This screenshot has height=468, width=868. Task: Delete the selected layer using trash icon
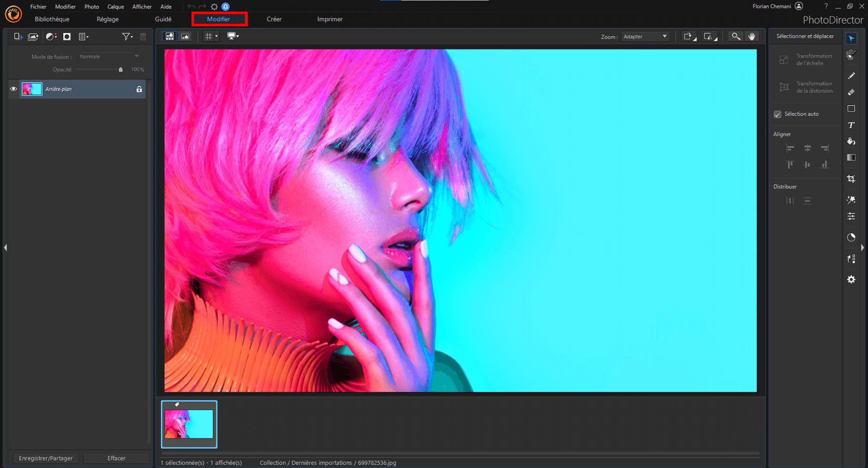tap(143, 36)
